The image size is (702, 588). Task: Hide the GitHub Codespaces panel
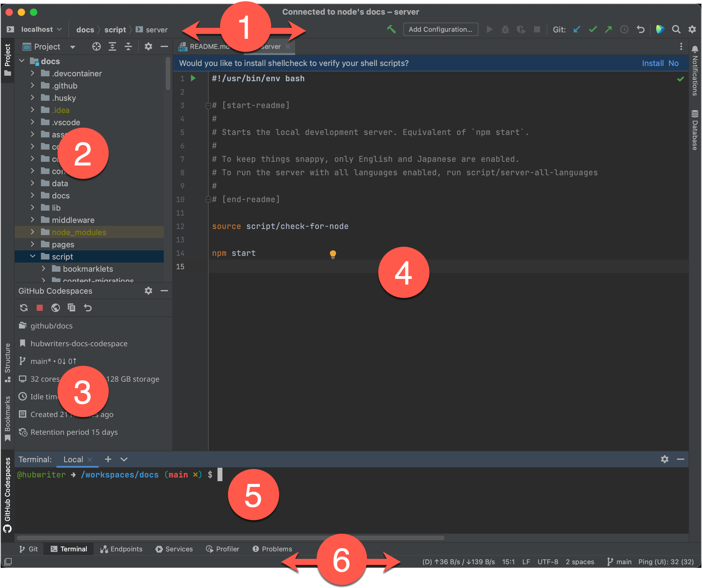pos(164,291)
